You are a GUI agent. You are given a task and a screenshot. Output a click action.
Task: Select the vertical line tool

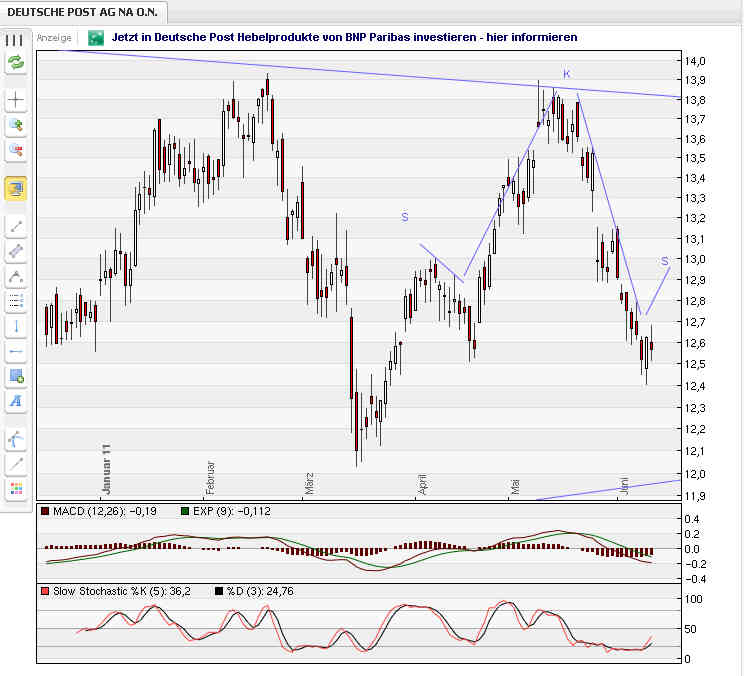coord(15,326)
